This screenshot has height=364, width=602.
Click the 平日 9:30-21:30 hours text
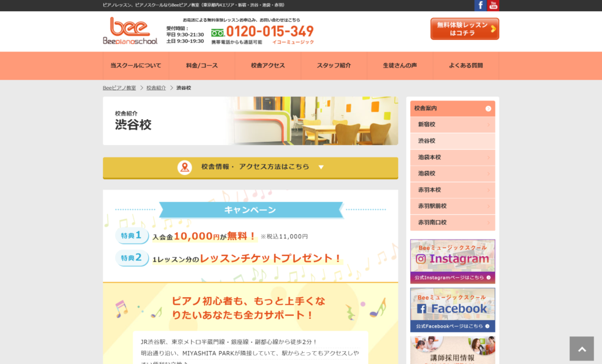click(x=185, y=35)
